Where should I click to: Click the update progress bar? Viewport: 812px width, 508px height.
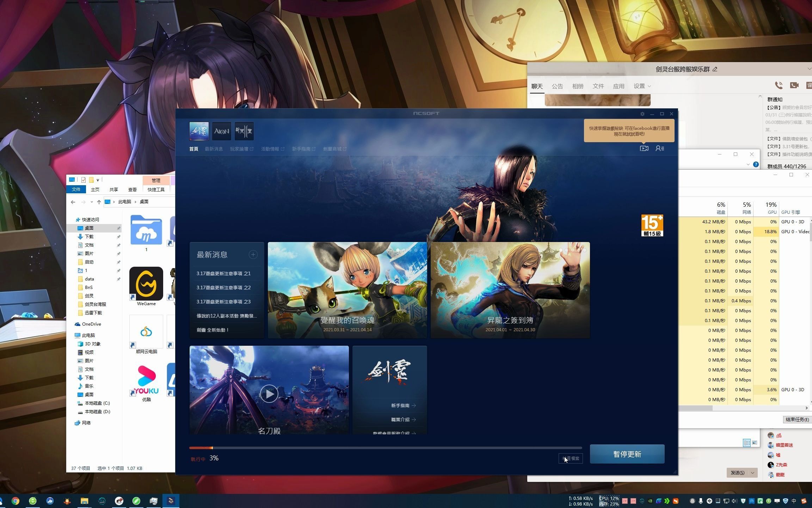386,448
